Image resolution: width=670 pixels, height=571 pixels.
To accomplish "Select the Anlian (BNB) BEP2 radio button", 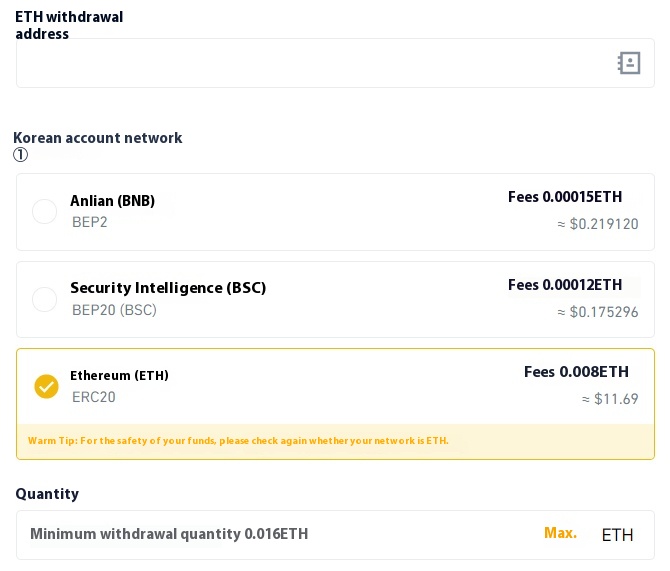I will tap(44, 212).
